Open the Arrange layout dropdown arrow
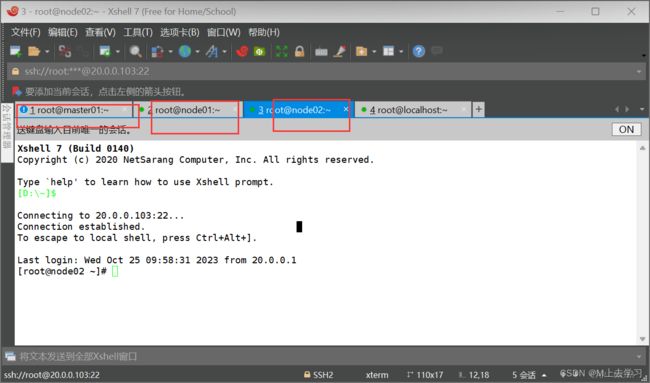The image size is (650, 383). (x=401, y=51)
